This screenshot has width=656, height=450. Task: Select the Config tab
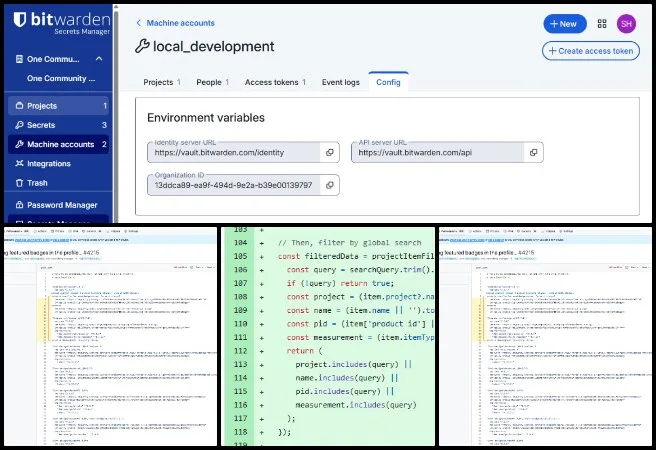pos(388,82)
